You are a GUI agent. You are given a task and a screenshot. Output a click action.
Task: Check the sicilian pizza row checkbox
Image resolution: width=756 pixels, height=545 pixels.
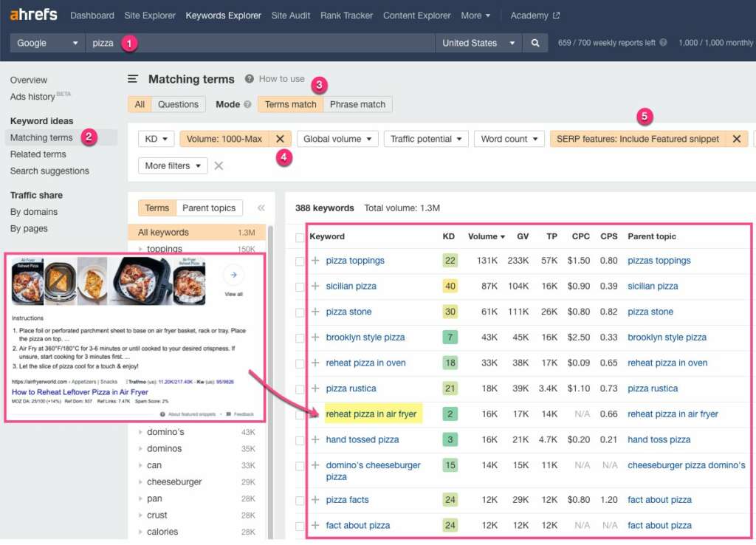click(300, 287)
